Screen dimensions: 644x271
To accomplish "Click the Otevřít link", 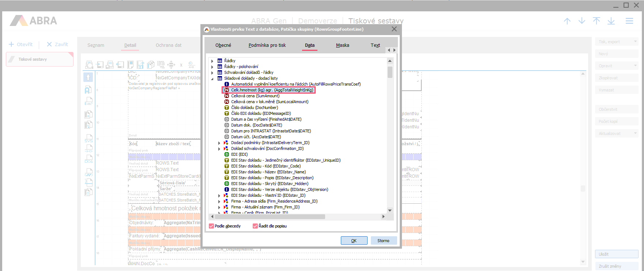I will coord(25,44).
